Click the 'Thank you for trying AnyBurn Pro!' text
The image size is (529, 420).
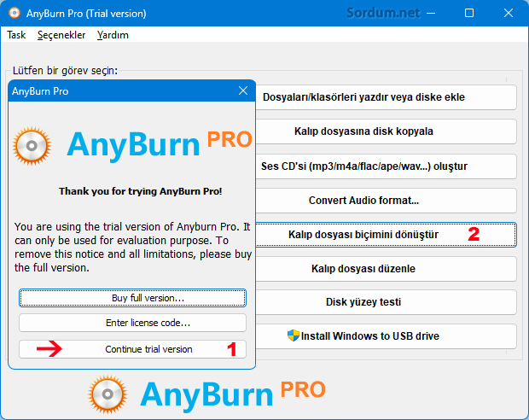pyautogui.click(x=140, y=191)
